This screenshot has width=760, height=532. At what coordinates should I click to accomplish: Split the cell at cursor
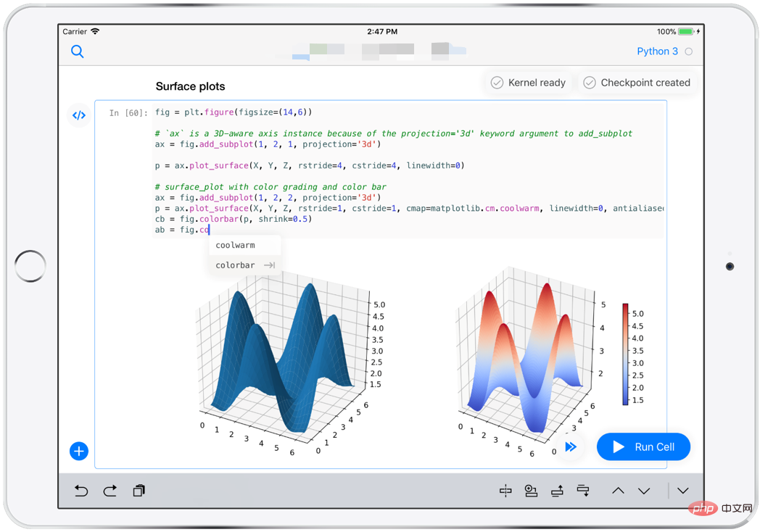coord(505,491)
